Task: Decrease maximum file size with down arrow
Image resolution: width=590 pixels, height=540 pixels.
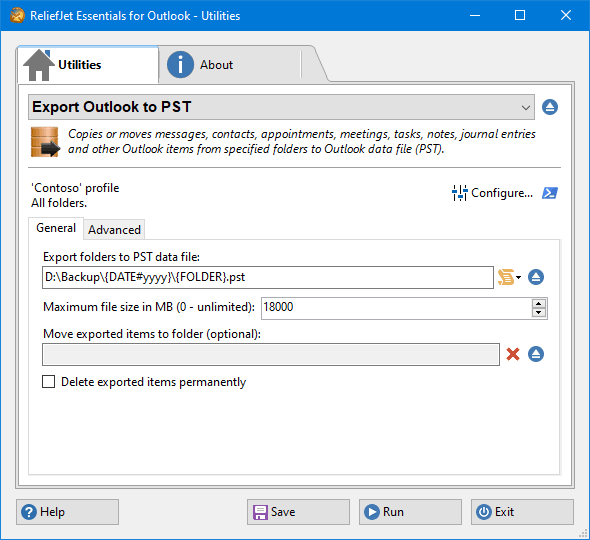Action: click(539, 313)
